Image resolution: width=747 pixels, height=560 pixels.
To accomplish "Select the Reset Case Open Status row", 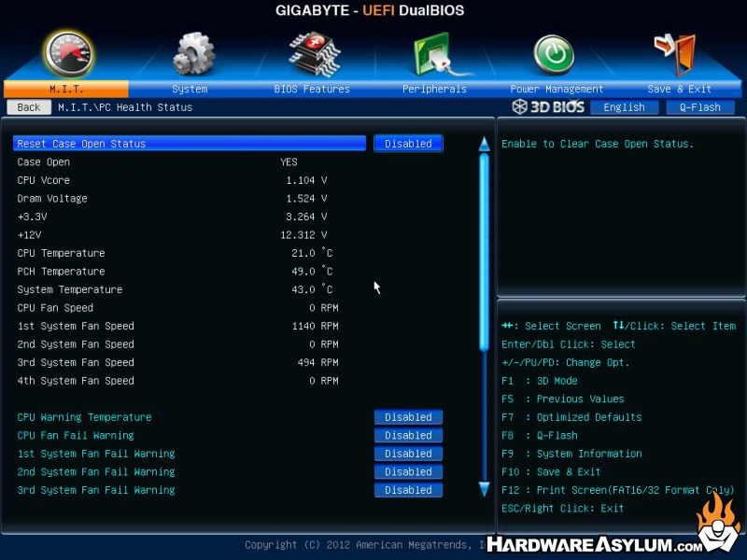I will [190, 144].
